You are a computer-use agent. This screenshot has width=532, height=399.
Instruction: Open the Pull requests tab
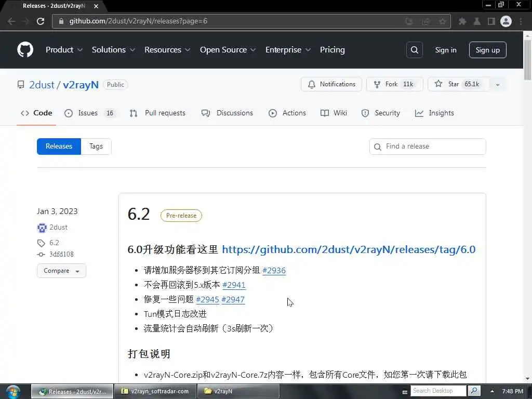(157, 113)
